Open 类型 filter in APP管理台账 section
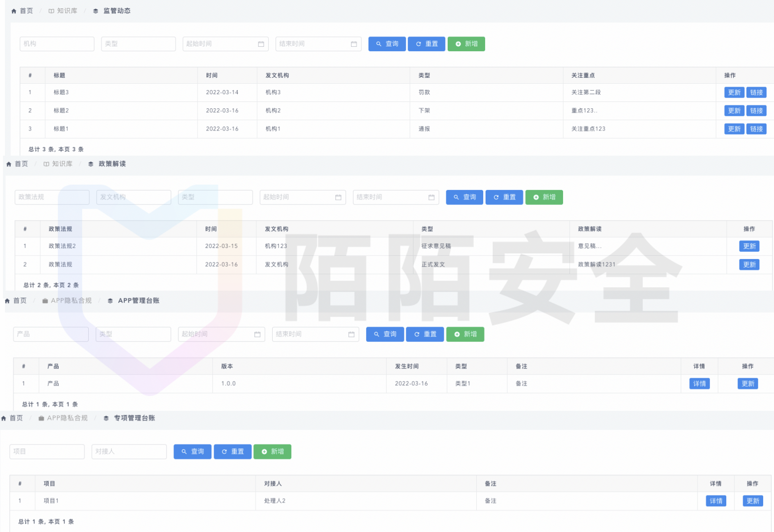This screenshot has width=774, height=532. point(134,334)
